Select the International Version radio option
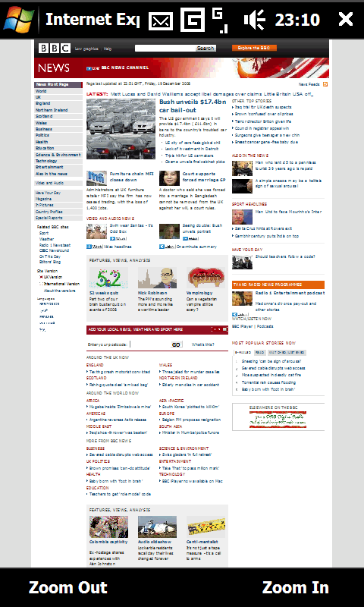Viewport: 364px width, 607px height. tap(41, 284)
